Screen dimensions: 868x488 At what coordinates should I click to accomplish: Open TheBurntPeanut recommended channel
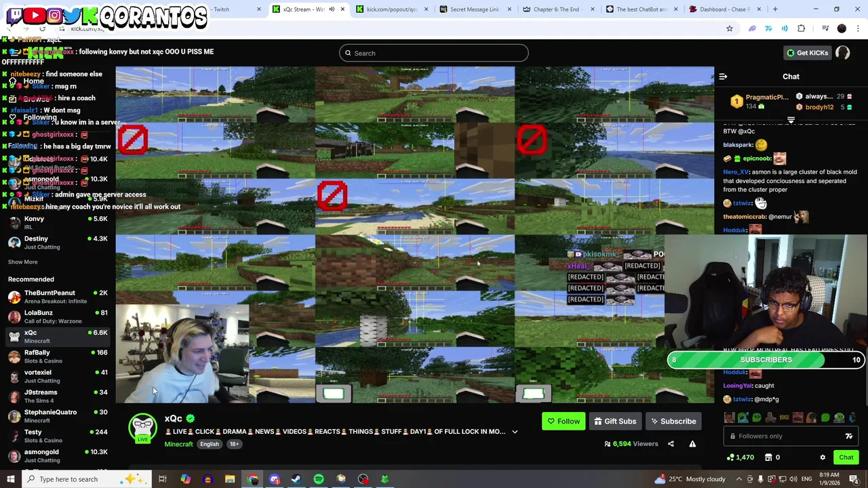[x=57, y=297]
